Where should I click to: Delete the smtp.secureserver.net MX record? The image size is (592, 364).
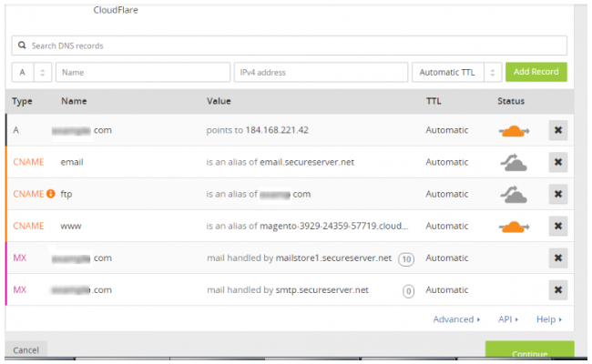[x=557, y=289]
